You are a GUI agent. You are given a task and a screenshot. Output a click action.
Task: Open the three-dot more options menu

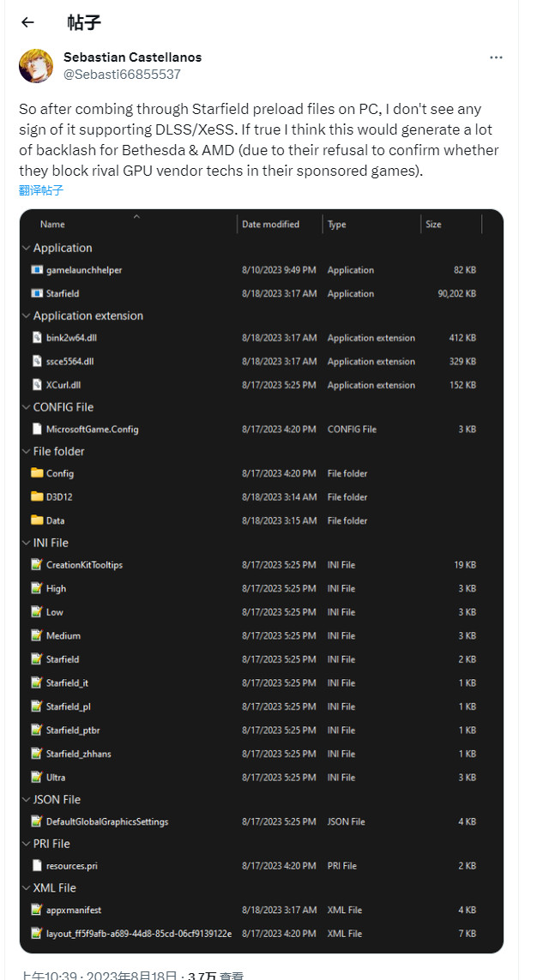click(496, 57)
